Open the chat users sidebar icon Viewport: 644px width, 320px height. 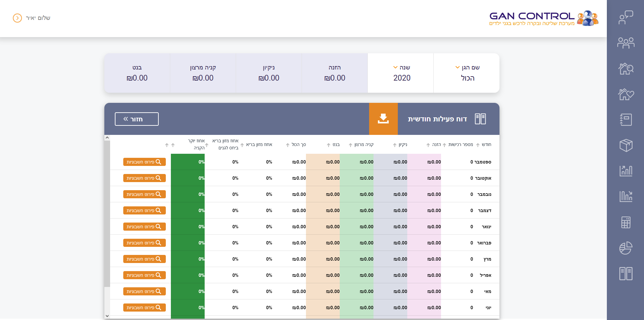[626, 18]
